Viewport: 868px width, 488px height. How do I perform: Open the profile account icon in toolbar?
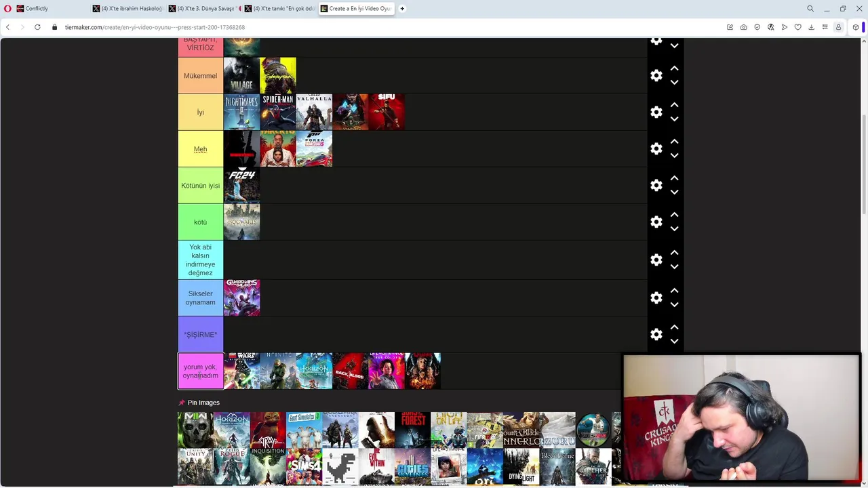(838, 27)
